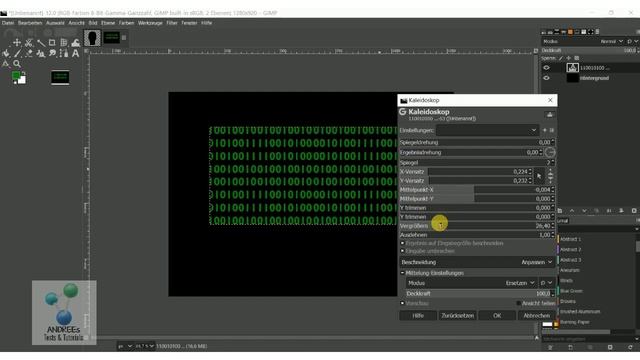The image size is (640, 360).
Task: Click the active image preview in toolbox
Action: 60,78
